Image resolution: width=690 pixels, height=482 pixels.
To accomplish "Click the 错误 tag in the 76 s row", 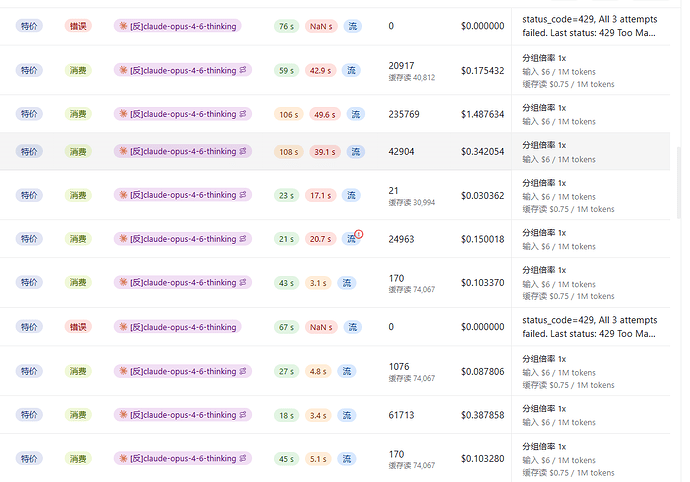I will coord(78,26).
